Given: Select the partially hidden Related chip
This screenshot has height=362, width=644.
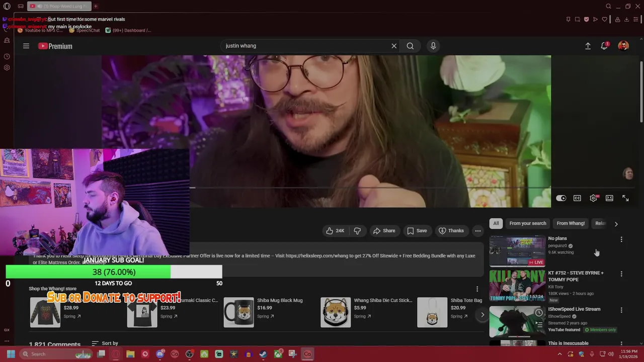Looking at the screenshot, I should (x=600, y=223).
